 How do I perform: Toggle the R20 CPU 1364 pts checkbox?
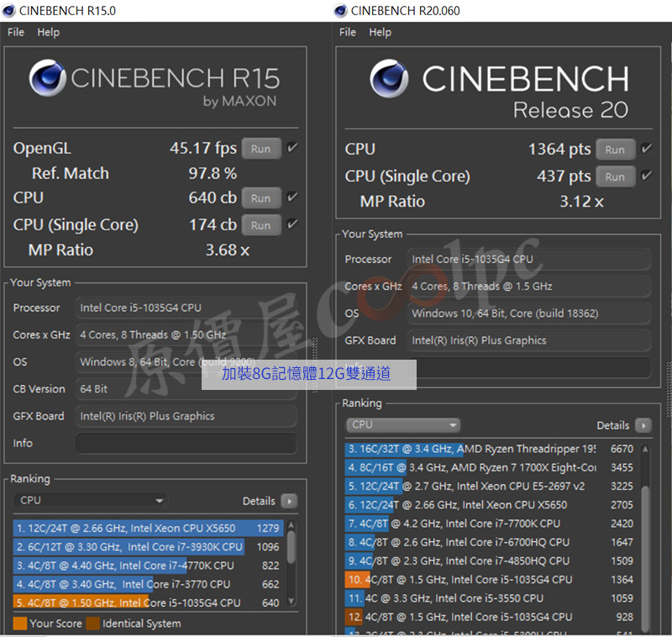click(646, 149)
